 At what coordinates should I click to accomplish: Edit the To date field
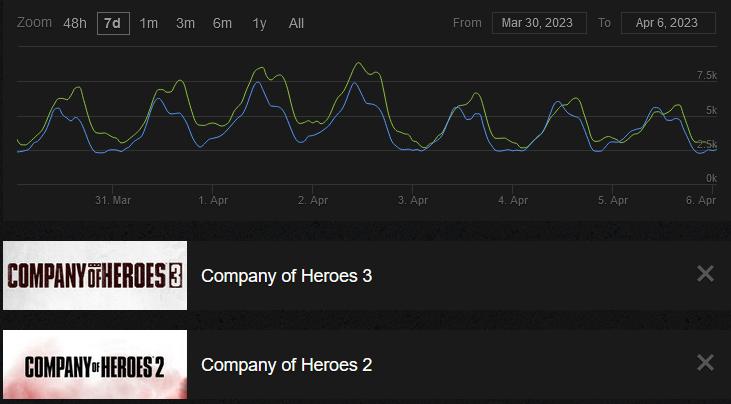tap(668, 23)
